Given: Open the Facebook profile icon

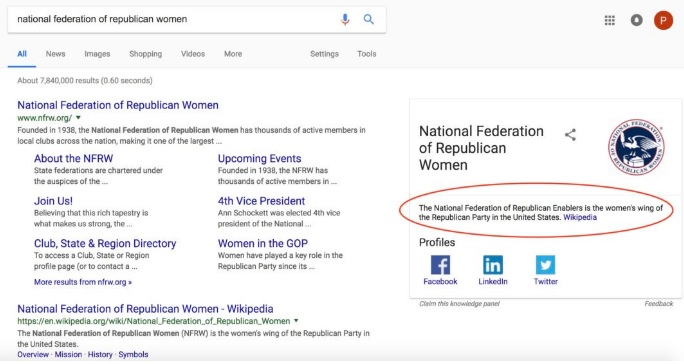Looking at the screenshot, I should coord(440,265).
